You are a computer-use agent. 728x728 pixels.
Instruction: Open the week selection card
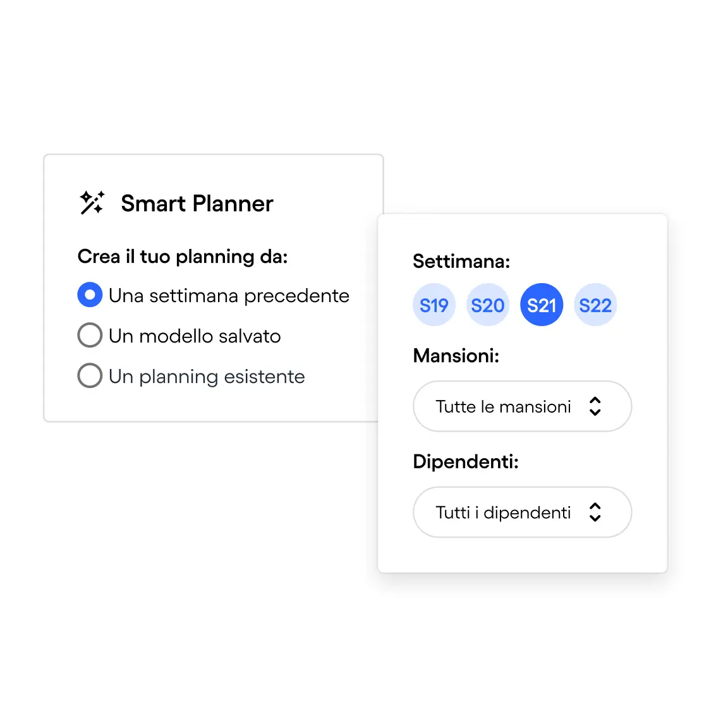[522, 393]
